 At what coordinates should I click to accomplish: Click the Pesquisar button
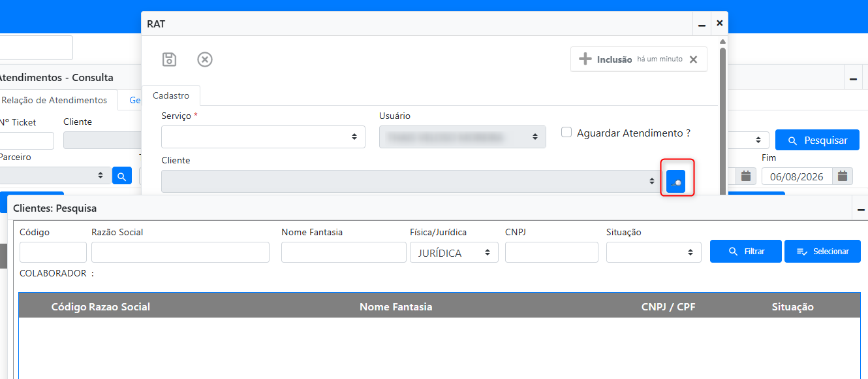[817, 140]
